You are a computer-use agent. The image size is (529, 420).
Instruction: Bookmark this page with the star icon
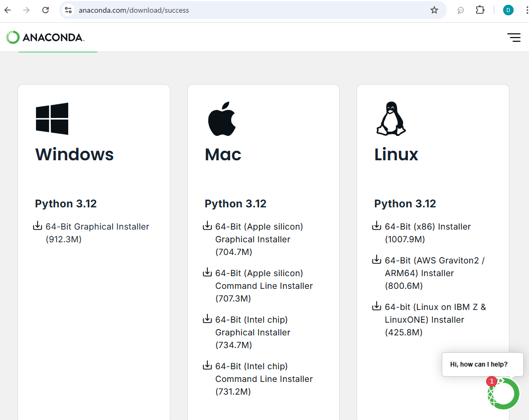(x=434, y=10)
